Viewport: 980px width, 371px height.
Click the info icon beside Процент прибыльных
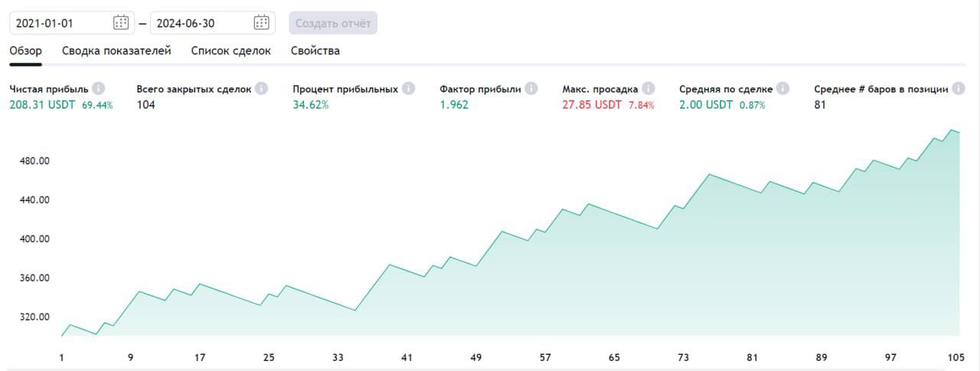tap(408, 89)
